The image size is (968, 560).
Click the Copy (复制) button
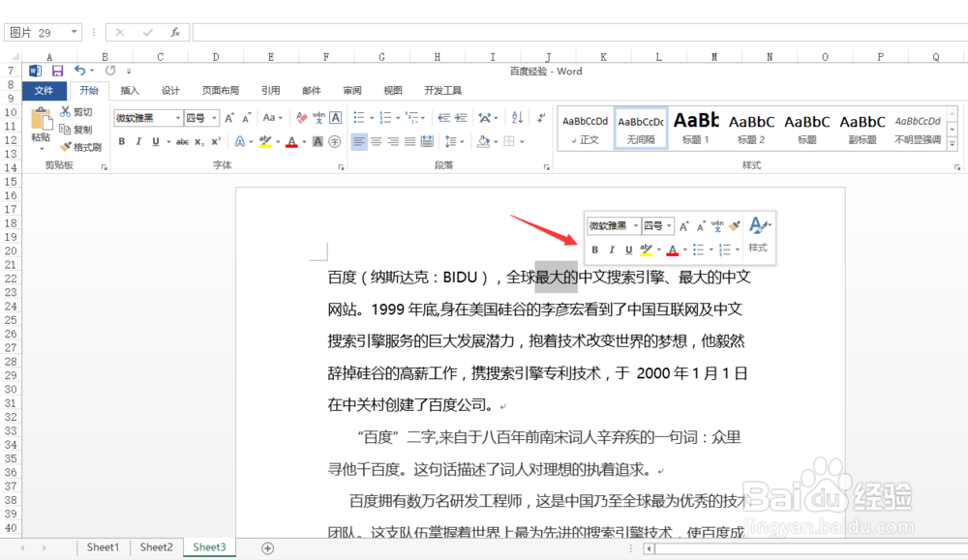point(76,129)
